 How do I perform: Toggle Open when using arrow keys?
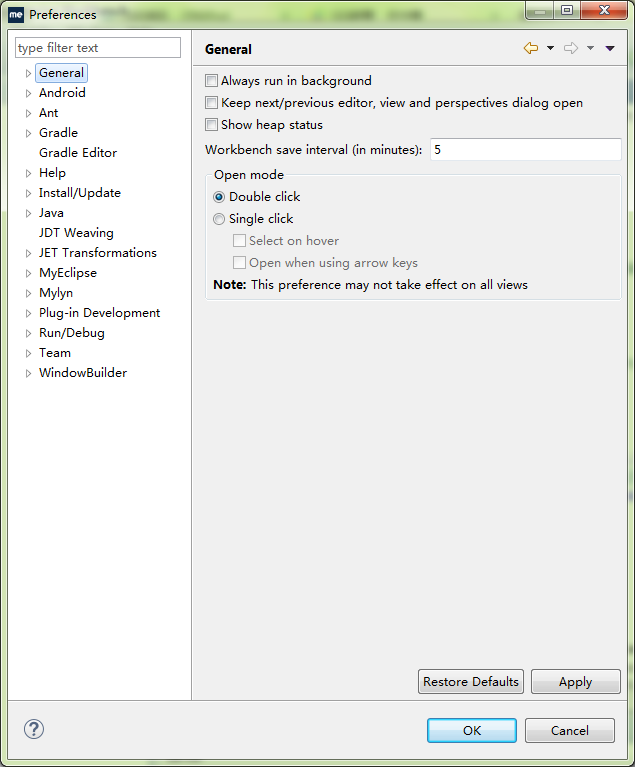(239, 263)
